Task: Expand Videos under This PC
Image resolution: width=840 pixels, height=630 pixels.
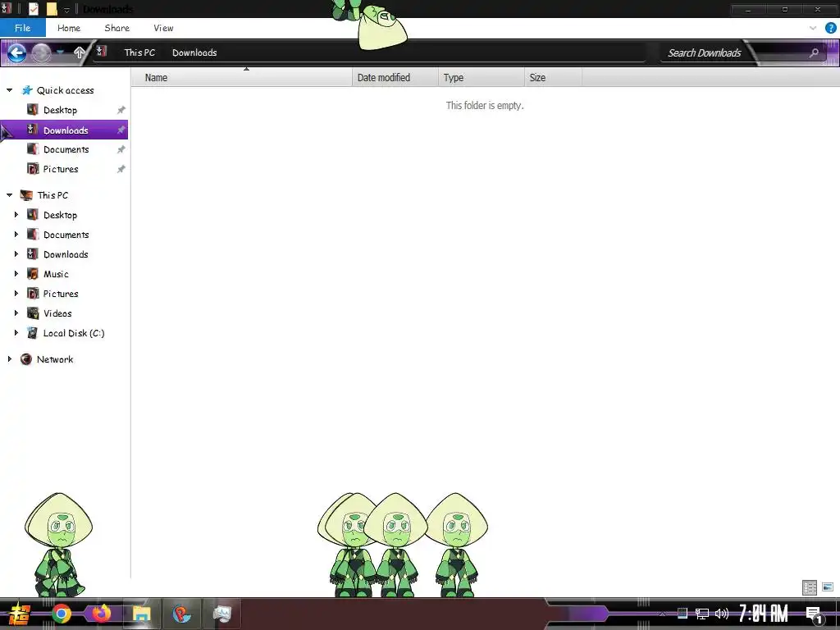Action: pyautogui.click(x=16, y=313)
